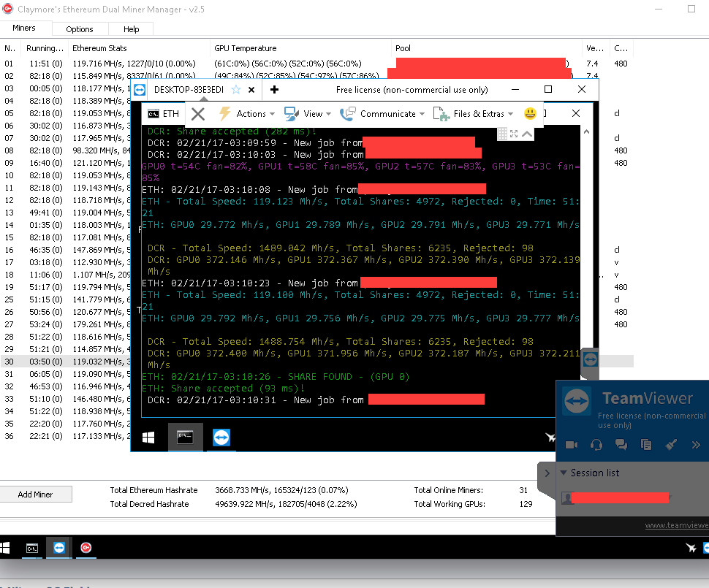This screenshot has height=588, width=709.
Task: Select local taskbar TeamViewer icon
Action: tap(59, 548)
